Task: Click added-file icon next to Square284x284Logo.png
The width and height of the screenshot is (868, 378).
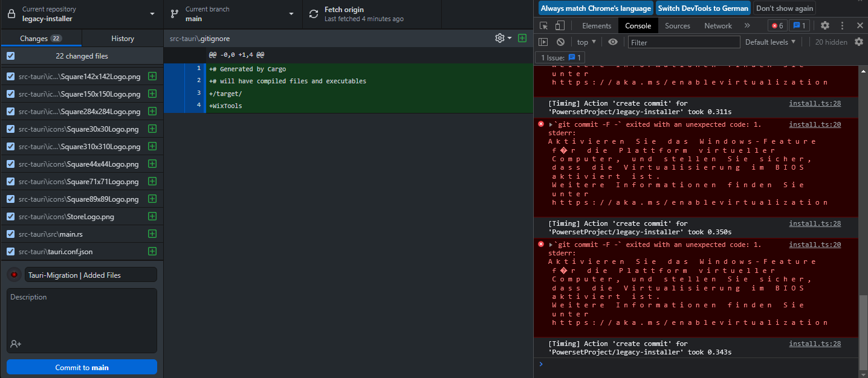Action: (x=152, y=112)
